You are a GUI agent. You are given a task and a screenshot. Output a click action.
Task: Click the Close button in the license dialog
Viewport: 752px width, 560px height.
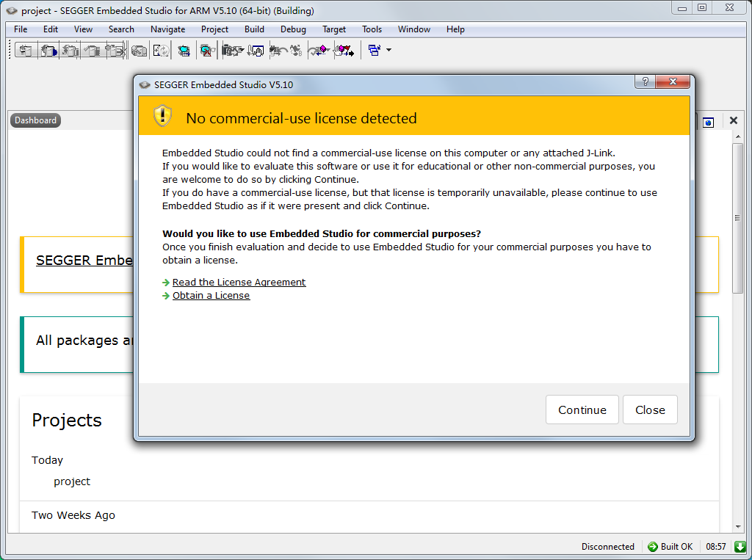pos(651,410)
